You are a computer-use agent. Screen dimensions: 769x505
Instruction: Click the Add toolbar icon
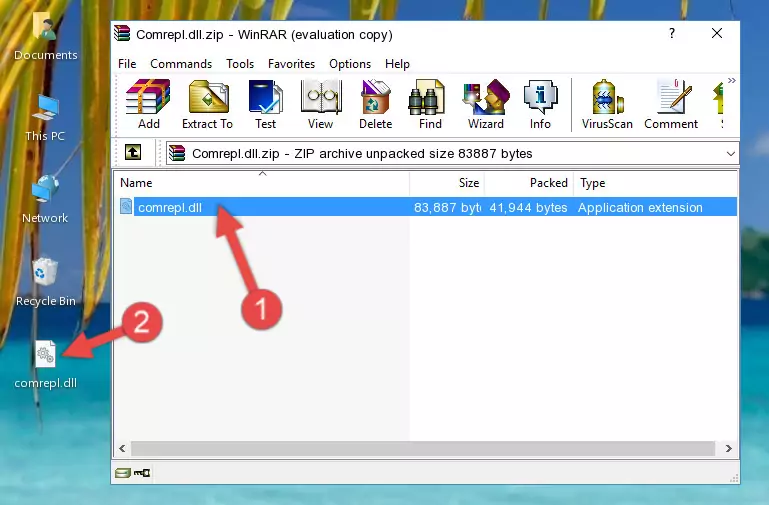[x=148, y=104]
